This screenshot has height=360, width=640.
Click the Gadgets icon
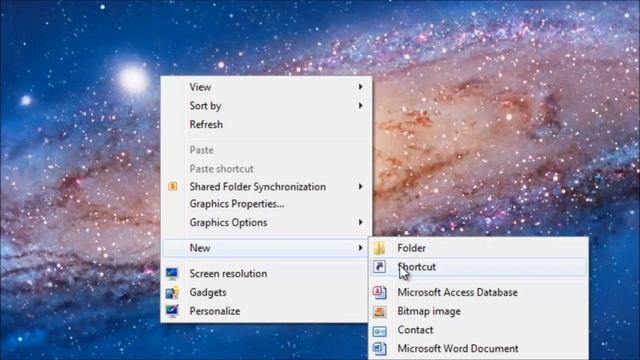172,292
